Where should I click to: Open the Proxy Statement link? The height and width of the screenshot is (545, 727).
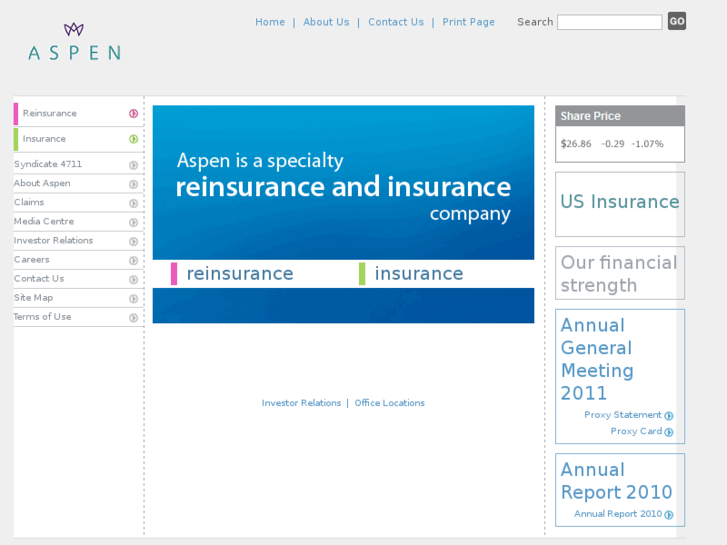point(623,415)
